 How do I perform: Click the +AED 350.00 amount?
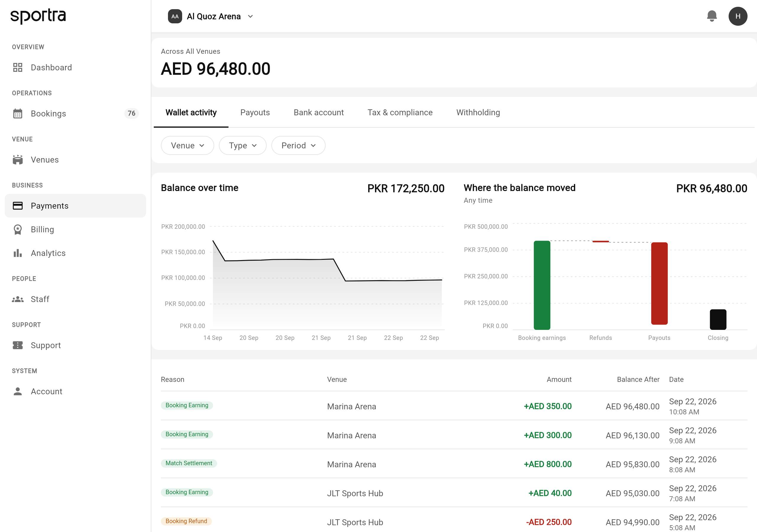[x=548, y=406]
